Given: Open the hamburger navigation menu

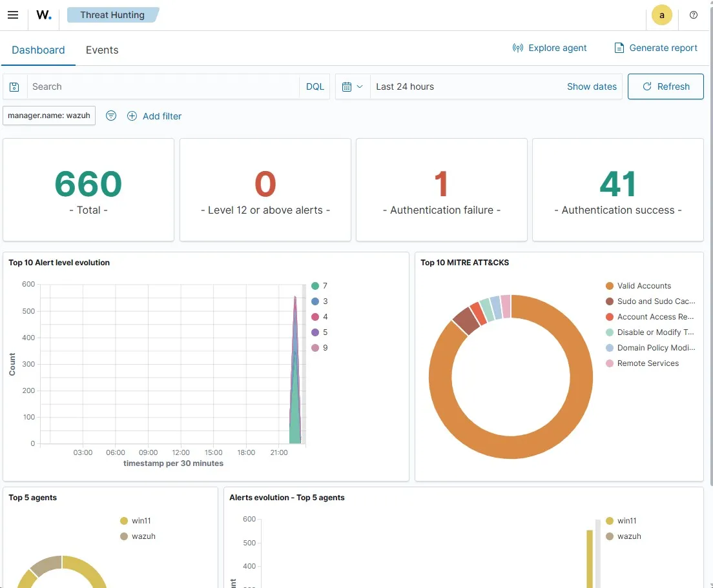Looking at the screenshot, I should click(13, 15).
